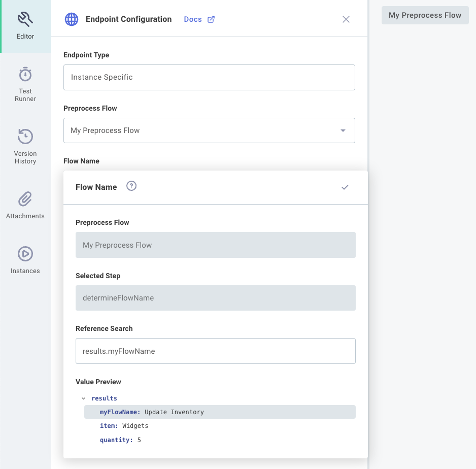Open the Preprocess Flow dropdown
This screenshot has width=476, height=469.
point(343,130)
